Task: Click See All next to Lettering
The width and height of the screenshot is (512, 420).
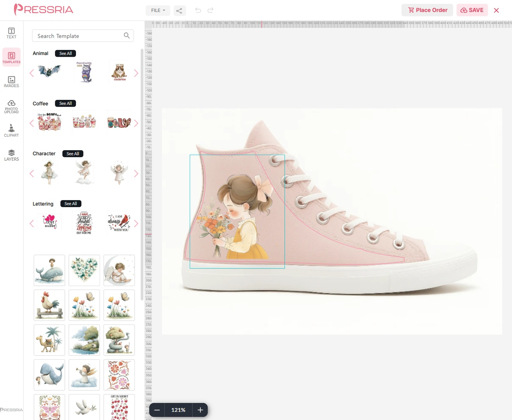Action: 71,204
